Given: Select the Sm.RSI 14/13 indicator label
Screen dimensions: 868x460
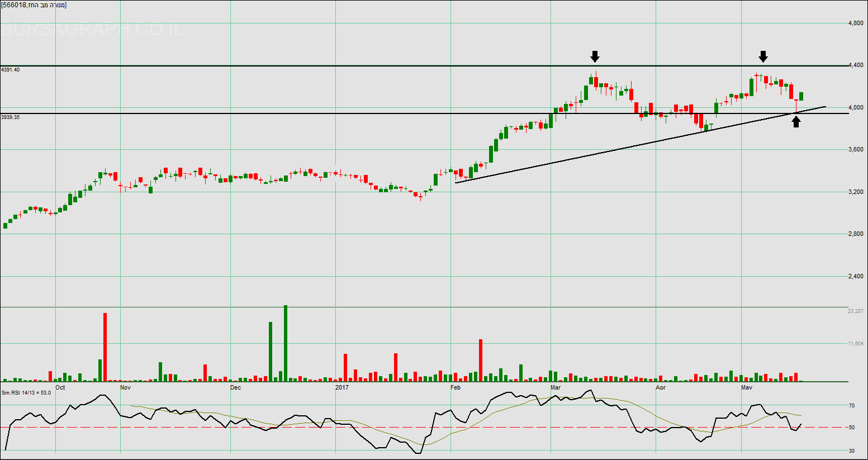Looking at the screenshot, I should point(26,393).
